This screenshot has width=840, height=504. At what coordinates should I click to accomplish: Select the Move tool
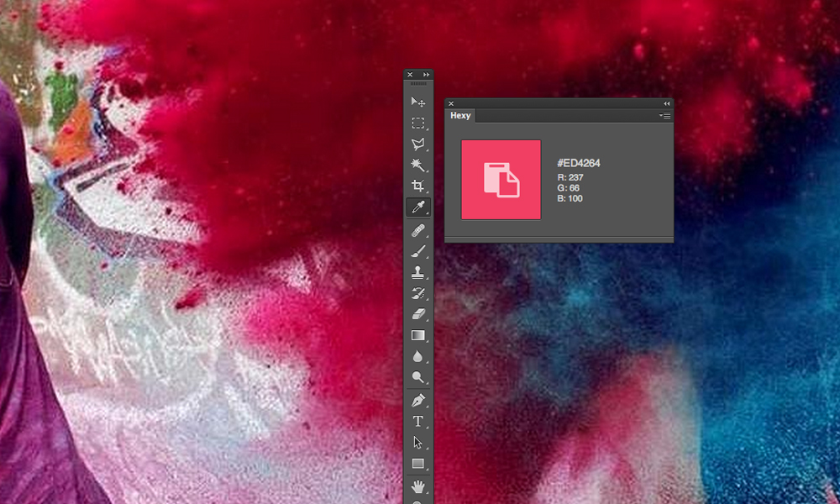417,102
